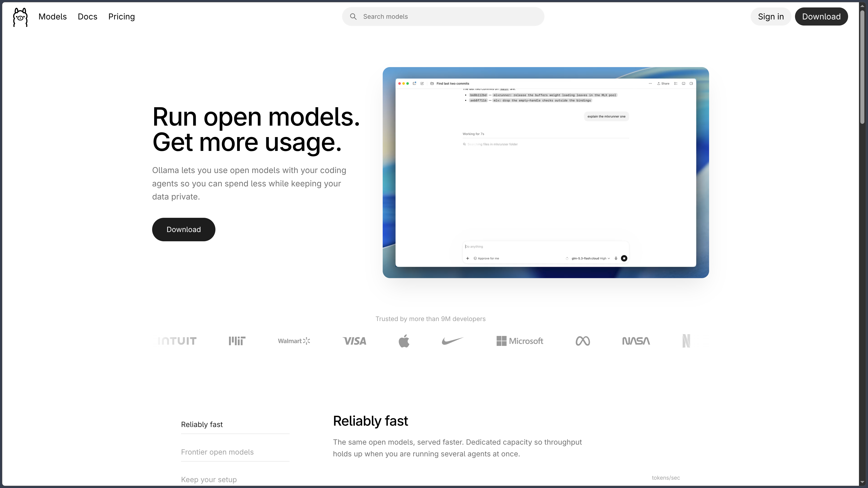Click the Ollama llama logo

(x=20, y=17)
